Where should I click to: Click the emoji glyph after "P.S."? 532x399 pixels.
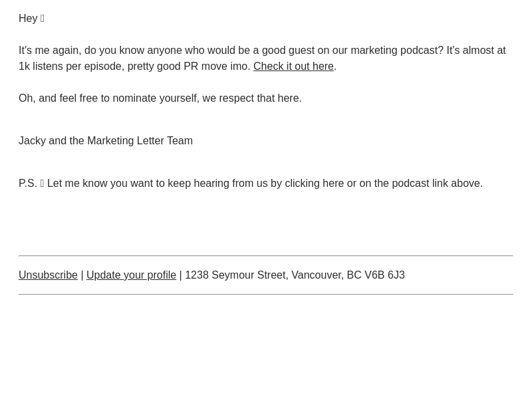pos(42,184)
